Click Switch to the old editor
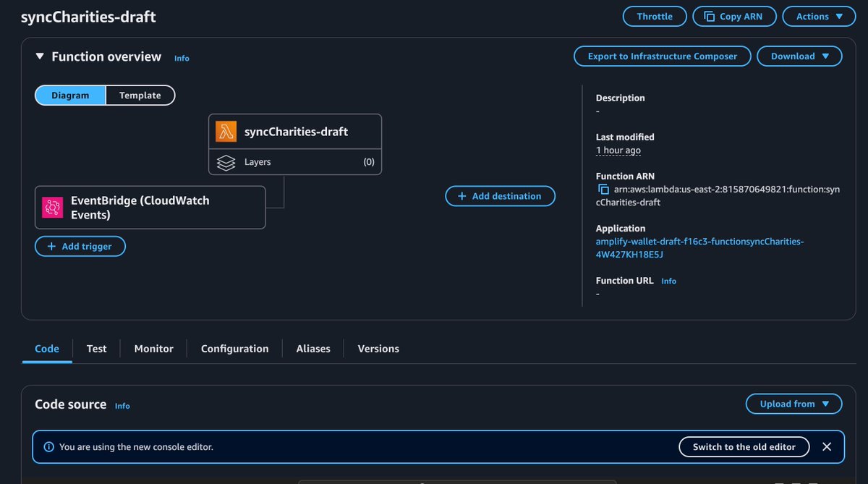 point(744,447)
